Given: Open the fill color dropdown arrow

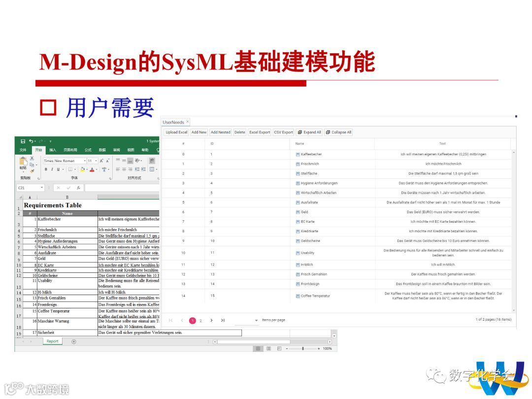Looking at the screenshot, I should (87, 169).
